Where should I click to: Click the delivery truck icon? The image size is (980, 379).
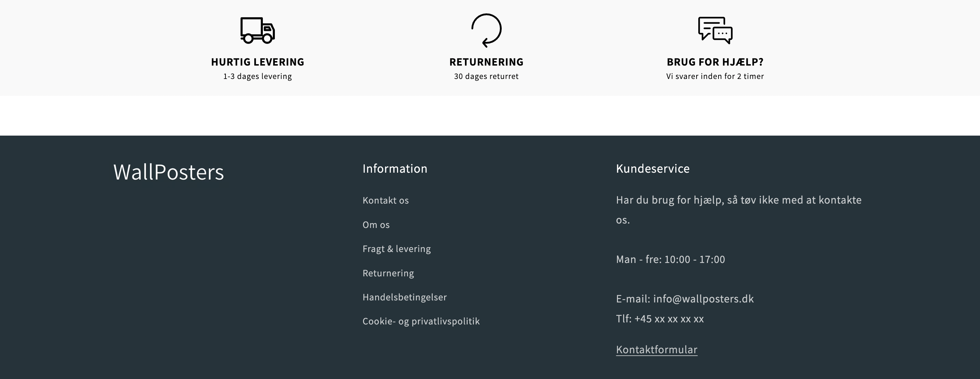pos(258,30)
